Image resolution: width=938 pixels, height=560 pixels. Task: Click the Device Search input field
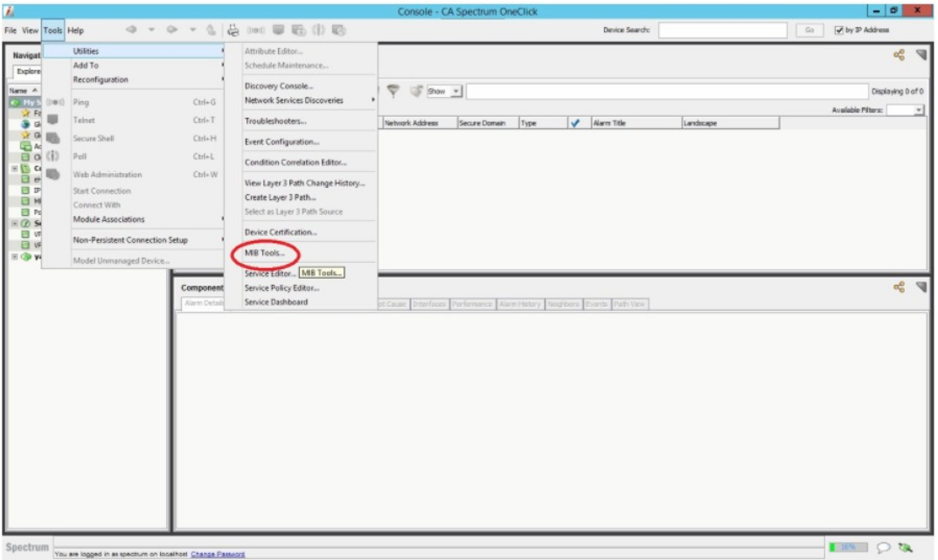pyautogui.click(x=723, y=30)
